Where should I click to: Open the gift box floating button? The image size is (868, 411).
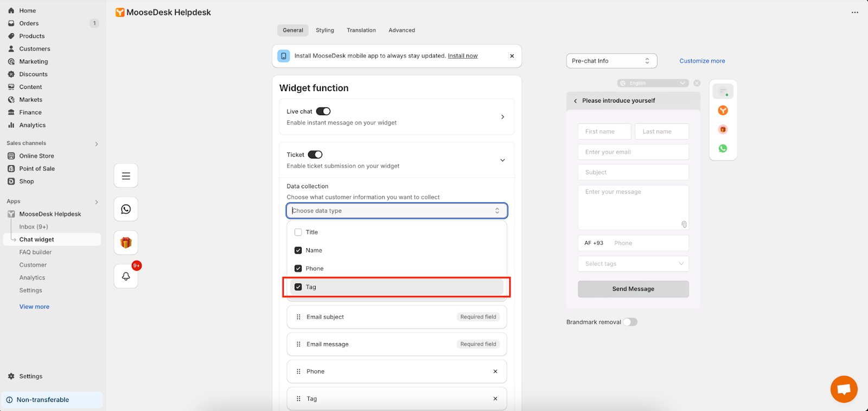pyautogui.click(x=126, y=243)
